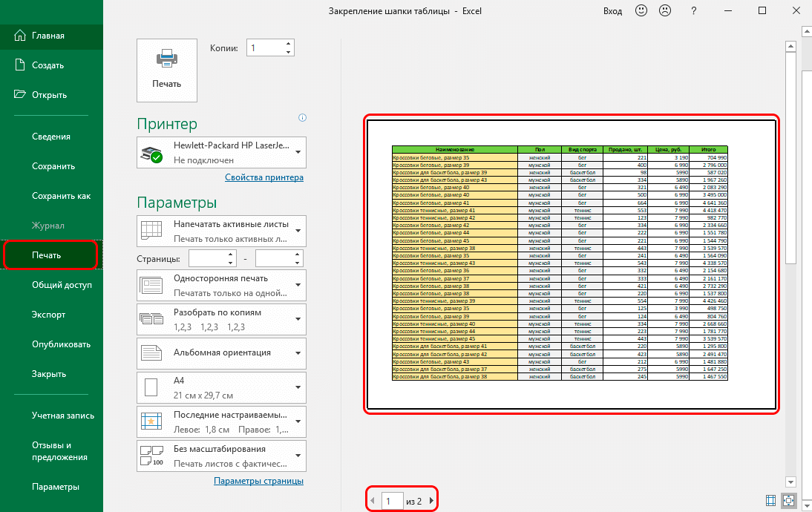Toggle Show Margins icon in preview
Viewport: 812px width, 512px height.
[x=769, y=501]
